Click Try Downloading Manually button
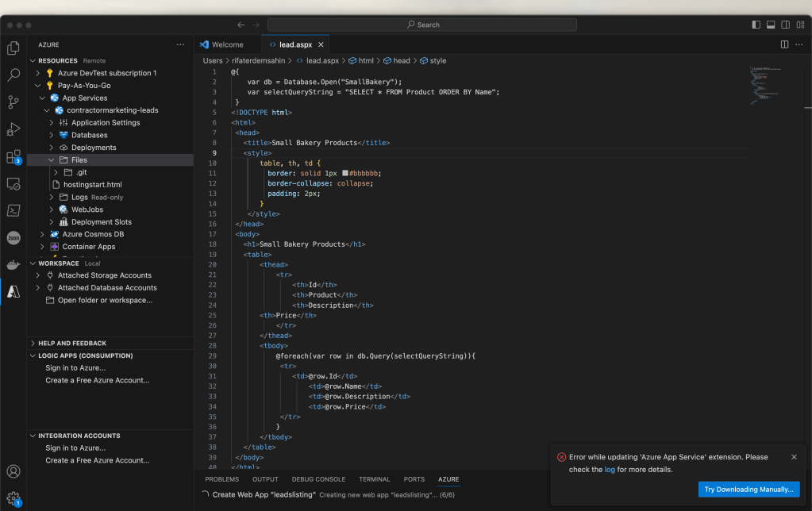This screenshot has height=511, width=812. pos(749,490)
